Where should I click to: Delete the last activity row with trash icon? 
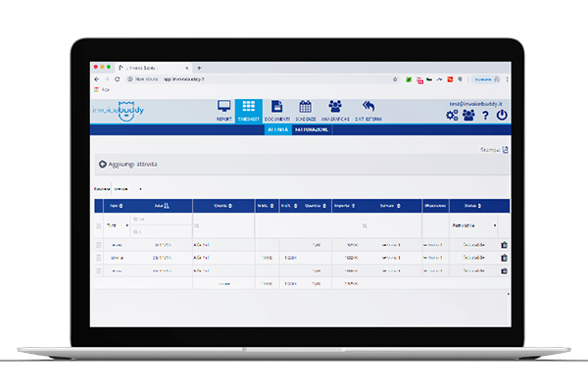[504, 270]
